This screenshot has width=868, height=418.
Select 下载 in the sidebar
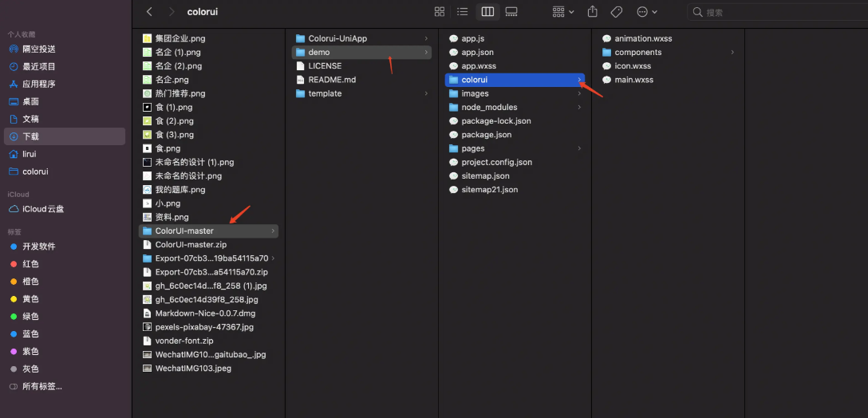65,136
